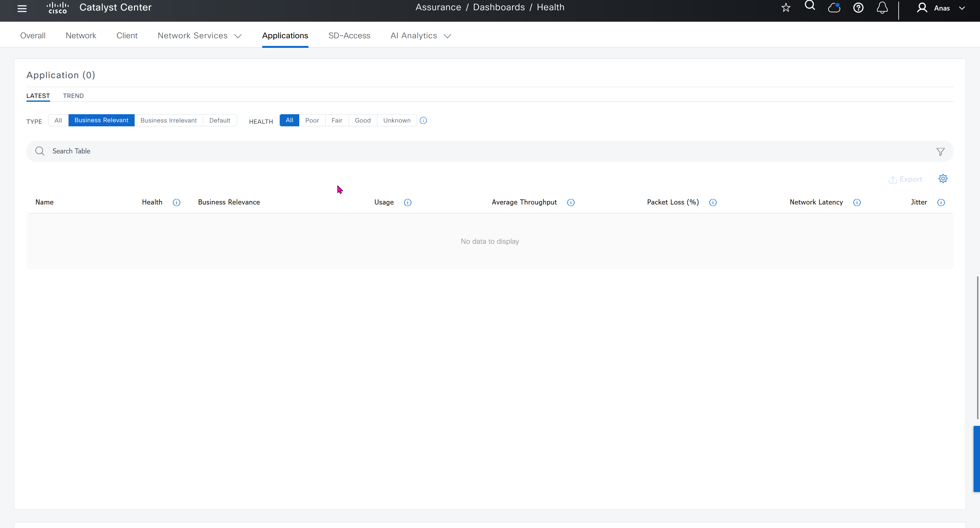Click the cloud status icon
This screenshot has width=980, height=528.
point(834,8)
